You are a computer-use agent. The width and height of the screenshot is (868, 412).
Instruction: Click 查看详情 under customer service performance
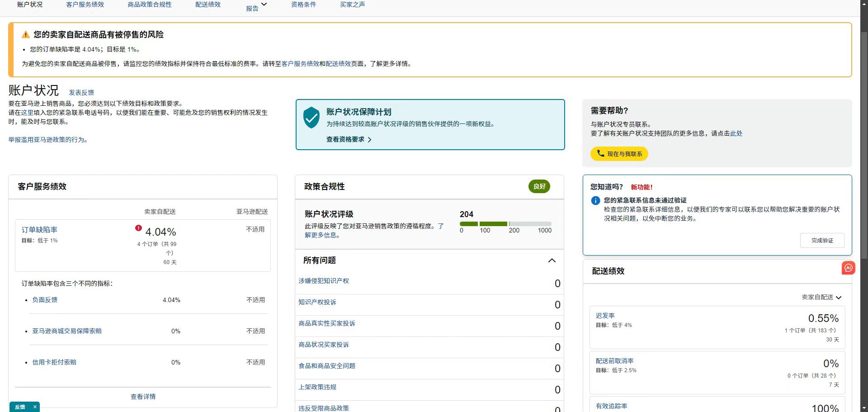coord(143,397)
